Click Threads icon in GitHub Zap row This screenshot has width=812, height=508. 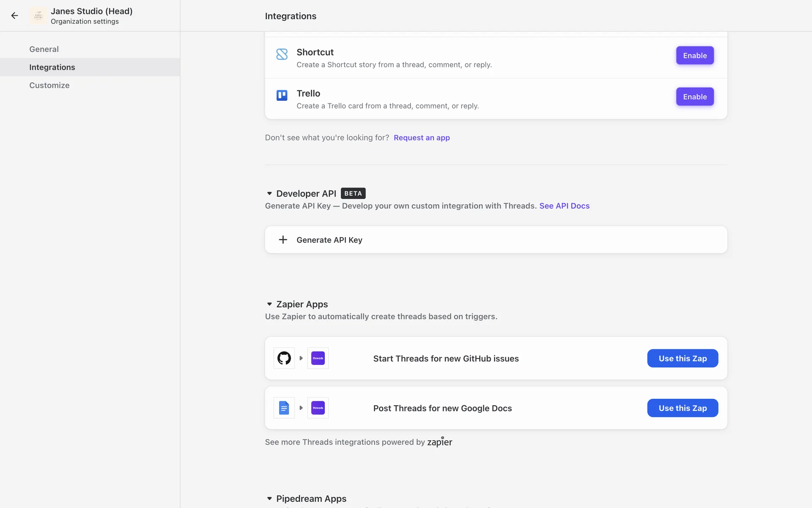318,358
